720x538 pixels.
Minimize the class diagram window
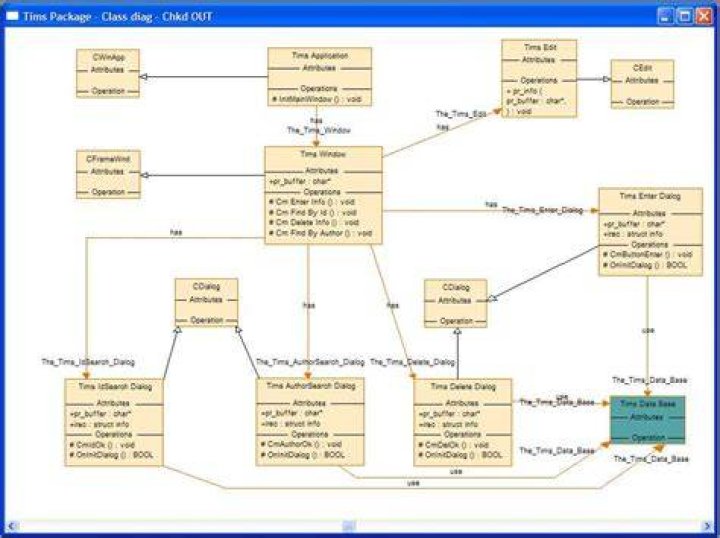[666, 17]
